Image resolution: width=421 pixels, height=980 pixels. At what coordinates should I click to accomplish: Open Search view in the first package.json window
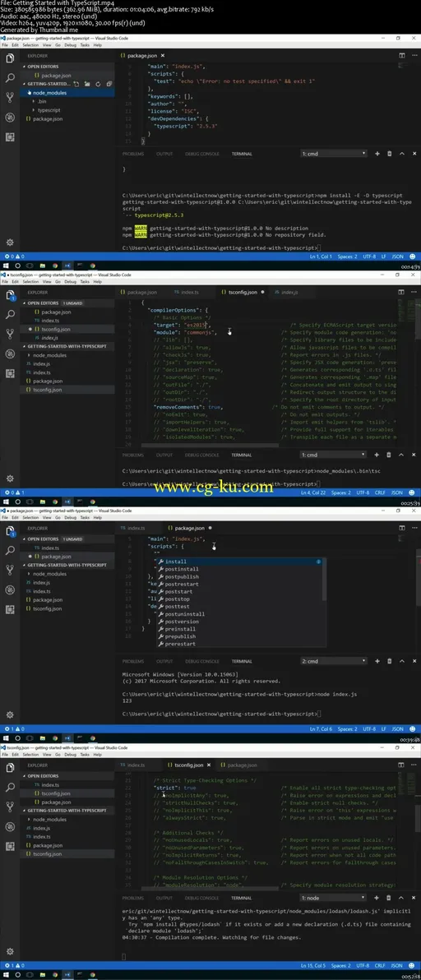click(x=9, y=78)
